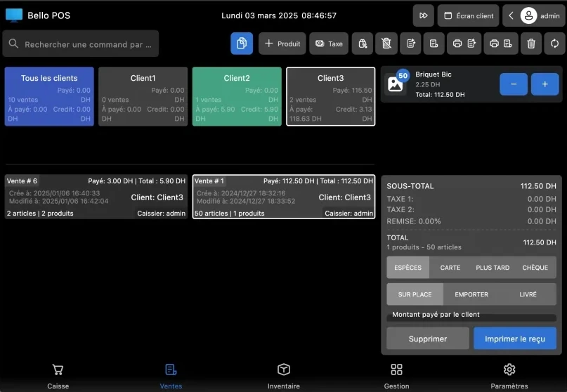Image resolution: width=567 pixels, height=392 pixels.
Task: Select the Tous les clients card
Action: (x=49, y=96)
